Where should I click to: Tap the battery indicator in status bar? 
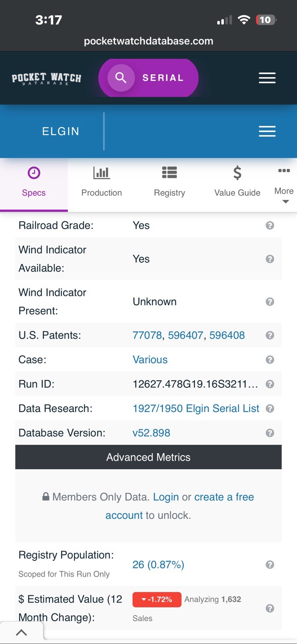(266, 20)
